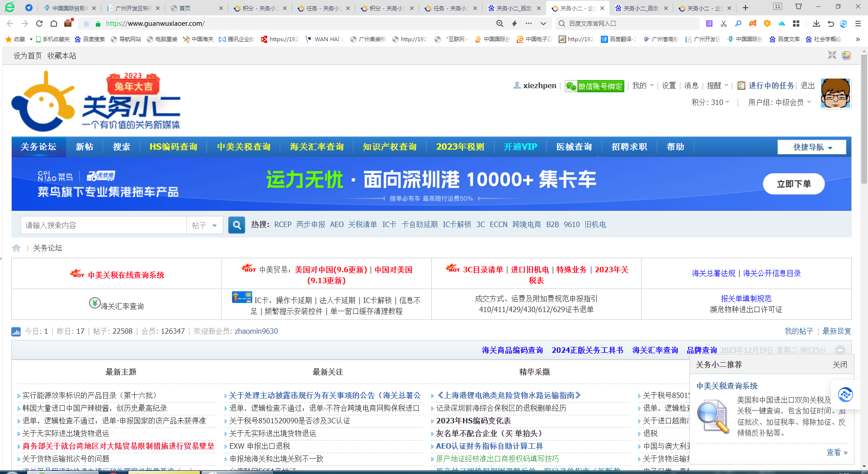Click the floating blue assistant icon
868x474 pixels.
(x=845, y=394)
